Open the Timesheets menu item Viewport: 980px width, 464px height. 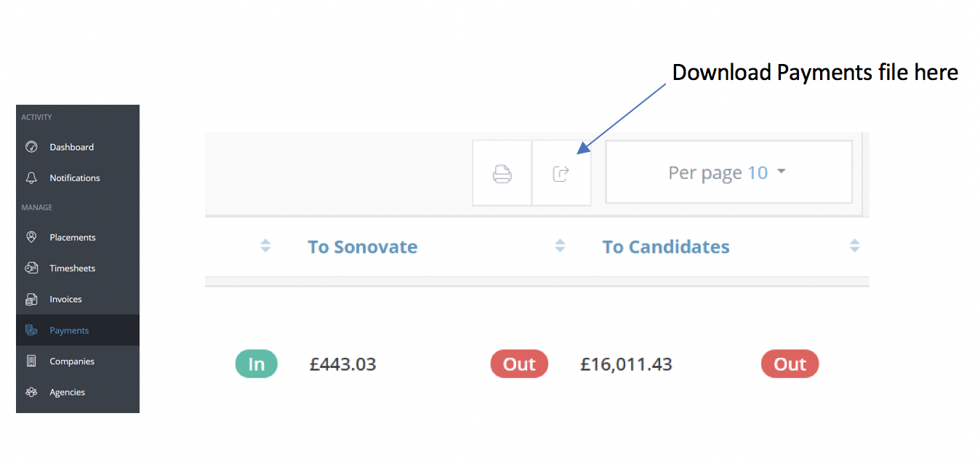[72, 268]
